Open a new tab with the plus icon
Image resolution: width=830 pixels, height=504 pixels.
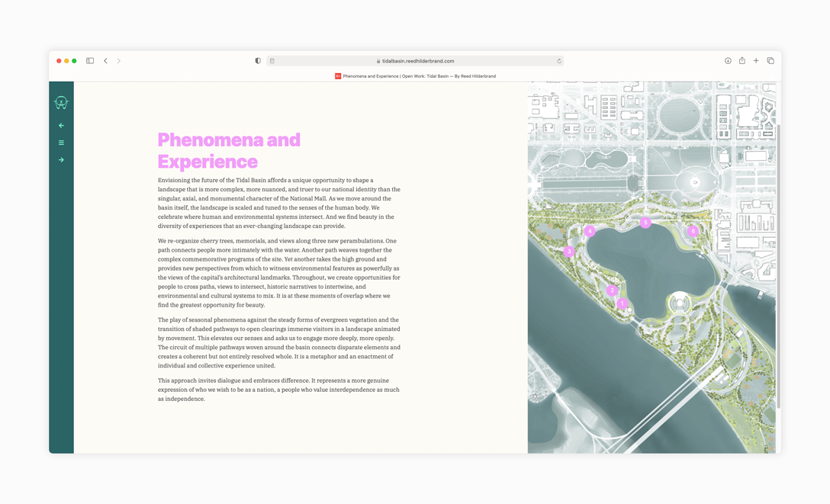pyautogui.click(x=756, y=60)
